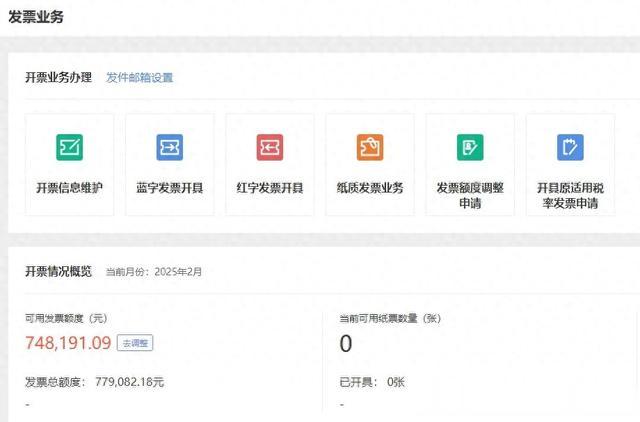Click the 可用发票额度（元） label

point(66,318)
